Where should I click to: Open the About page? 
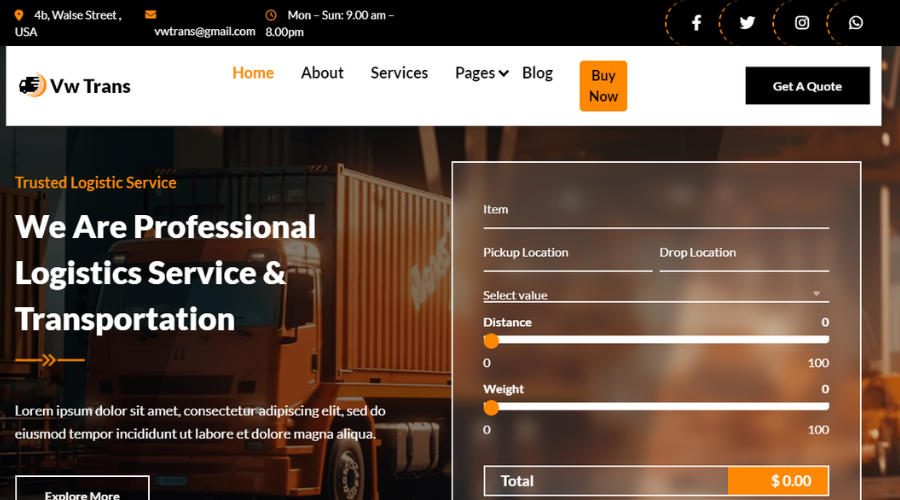[322, 73]
